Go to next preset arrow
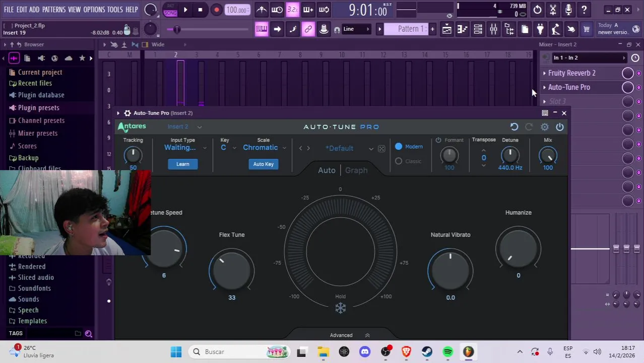This screenshot has width=644, height=363. (308, 148)
